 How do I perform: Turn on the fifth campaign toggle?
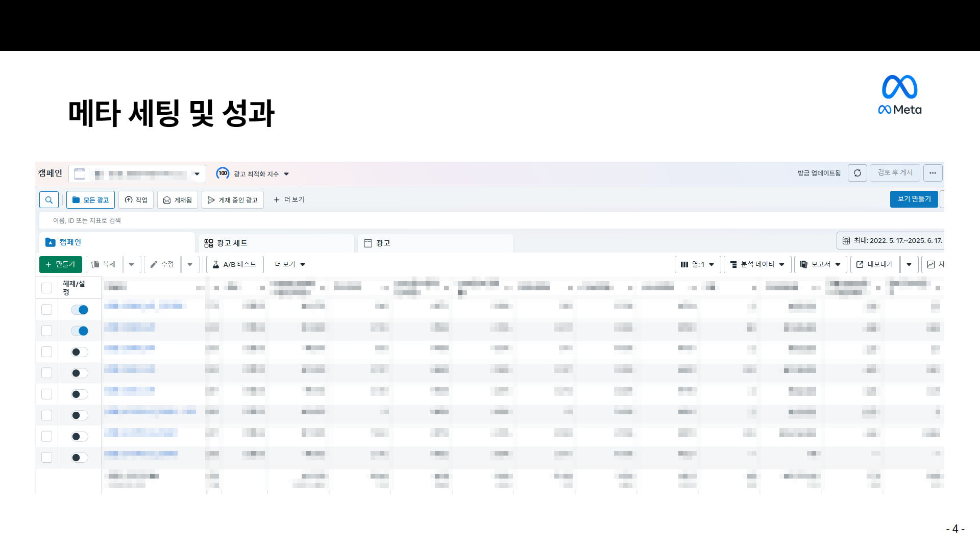tap(80, 394)
